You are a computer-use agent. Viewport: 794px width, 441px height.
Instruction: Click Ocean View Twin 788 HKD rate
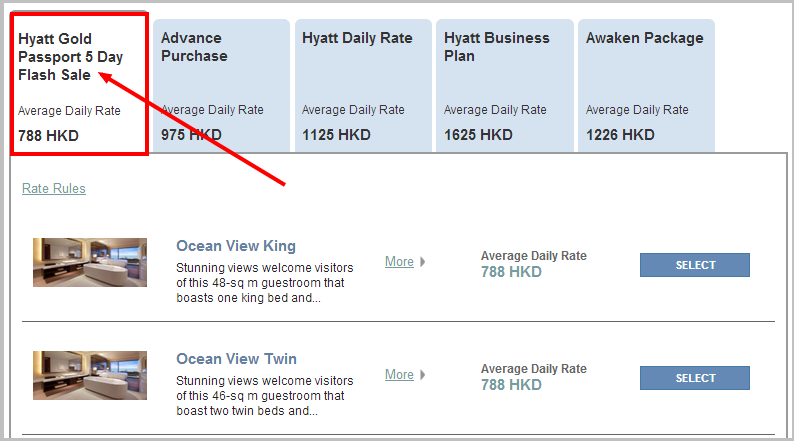click(511, 385)
